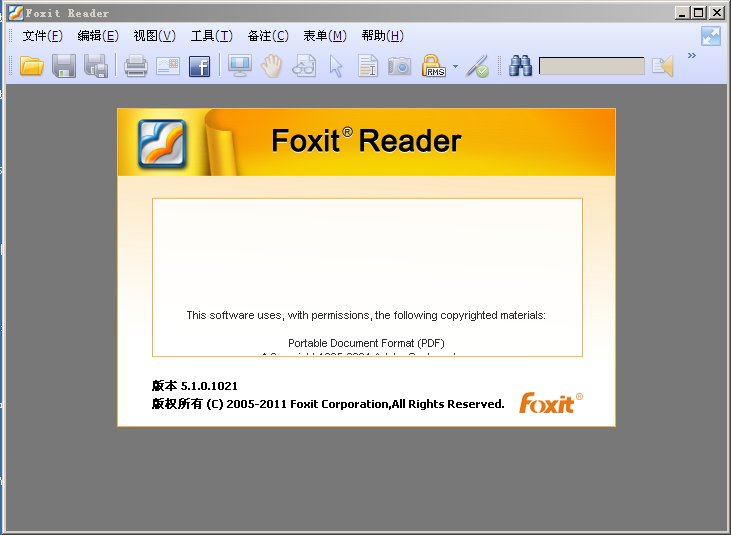Select the arrow cursor tool
The width and height of the screenshot is (731, 535).
tap(336, 66)
